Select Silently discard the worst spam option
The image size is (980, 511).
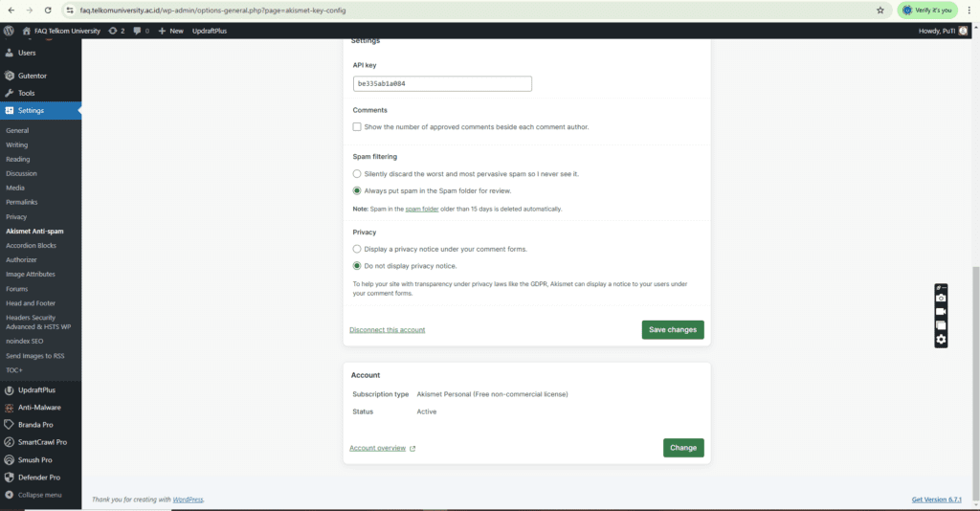[x=357, y=173]
